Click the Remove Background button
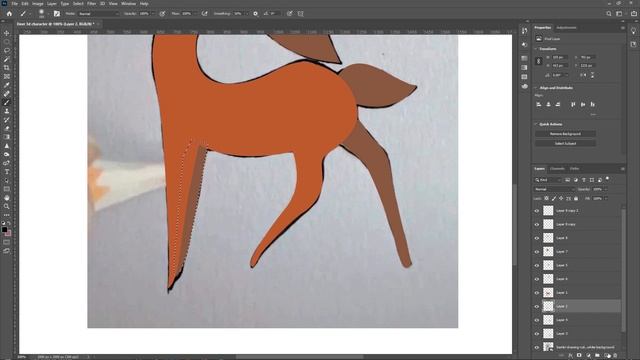640x360 pixels. tap(565, 134)
